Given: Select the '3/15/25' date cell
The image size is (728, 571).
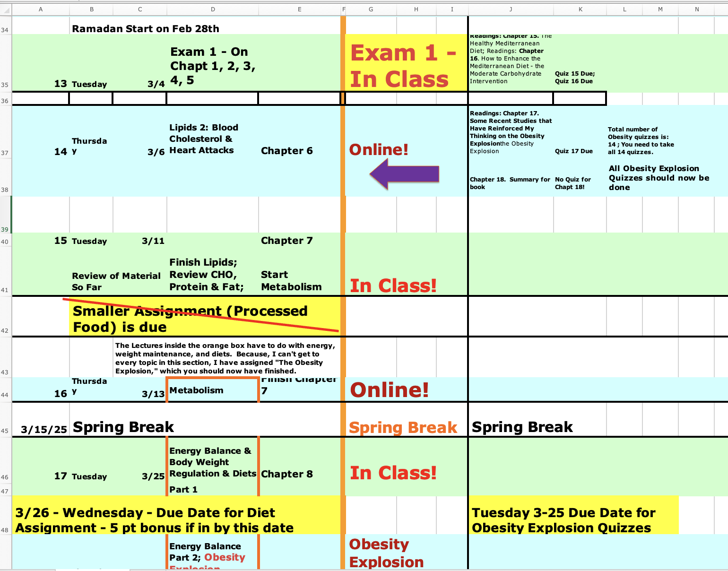Looking at the screenshot, I should 43,429.
